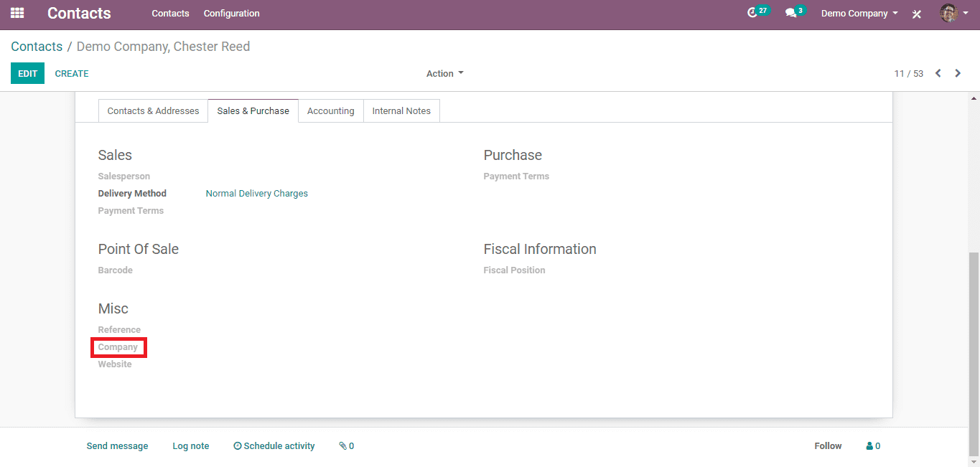This screenshot has width=980, height=467.
Task: Click the Point Of Sale heading
Action: click(139, 249)
